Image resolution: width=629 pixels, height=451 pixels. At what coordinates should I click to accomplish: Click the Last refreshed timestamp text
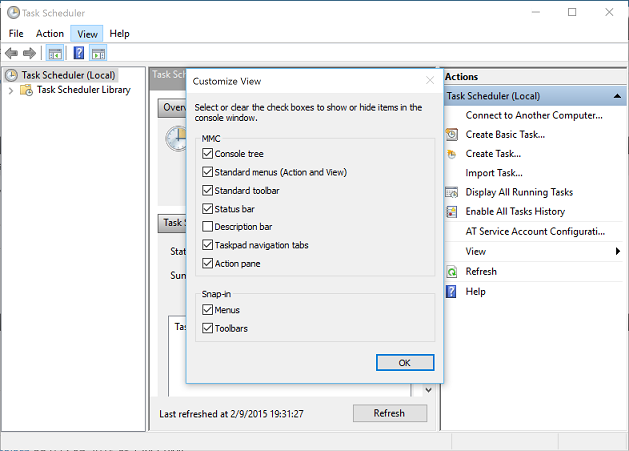point(231,414)
